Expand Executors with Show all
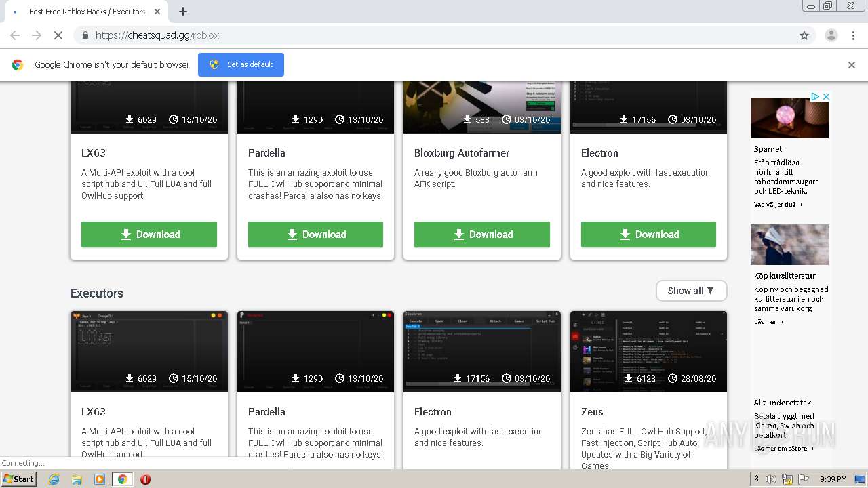The height and width of the screenshot is (488, 868). click(x=691, y=291)
